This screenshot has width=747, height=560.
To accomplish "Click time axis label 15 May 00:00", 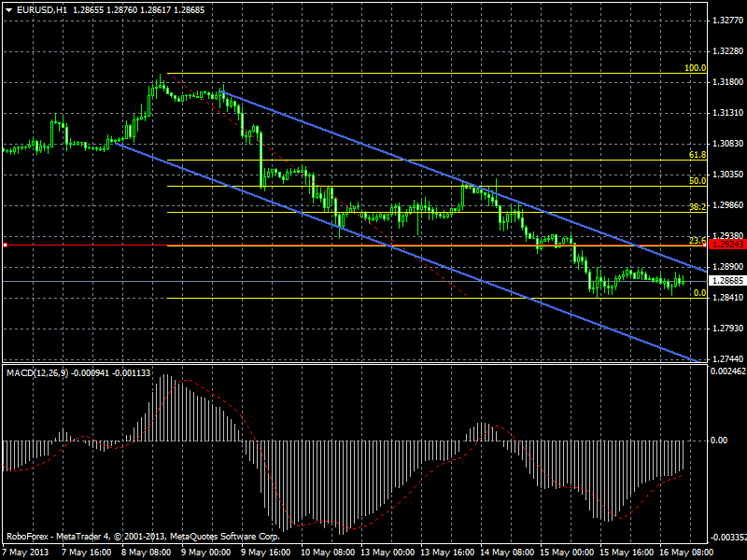I will (x=567, y=553).
